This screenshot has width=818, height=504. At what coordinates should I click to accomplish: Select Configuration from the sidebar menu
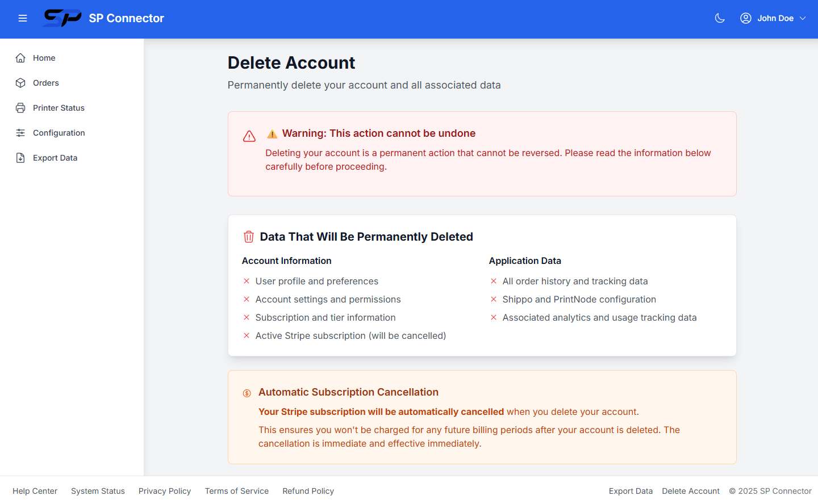(x=59, y=132)
